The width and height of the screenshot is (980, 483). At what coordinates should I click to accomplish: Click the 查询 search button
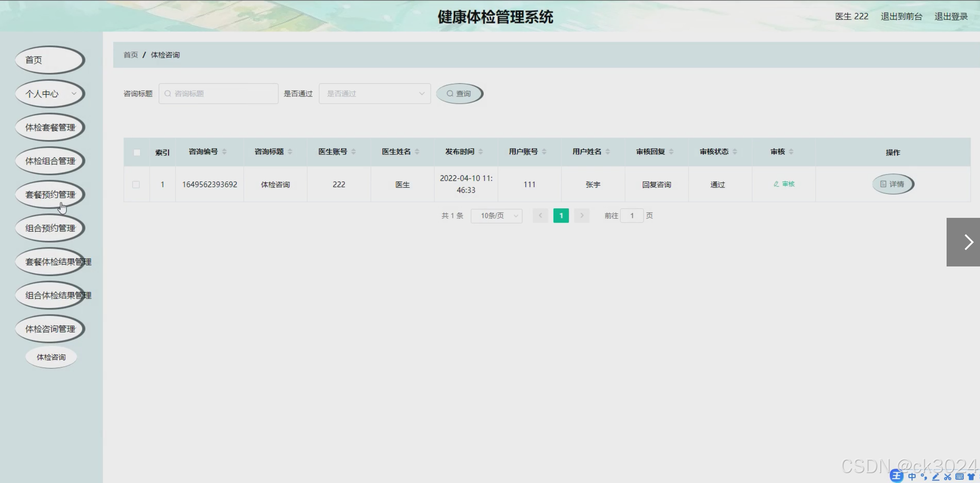(459, 94)
